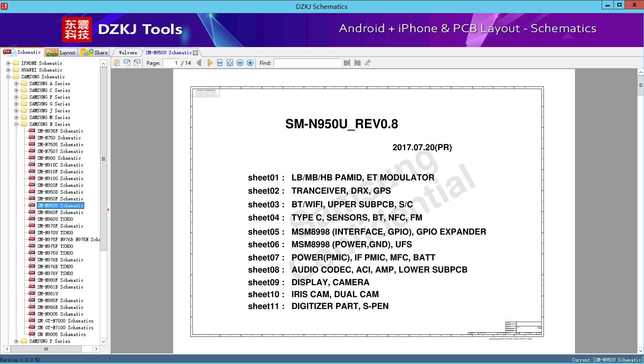Expand the SAMSUNG G Series folder
644x364 pixels.
pos(16,104)
